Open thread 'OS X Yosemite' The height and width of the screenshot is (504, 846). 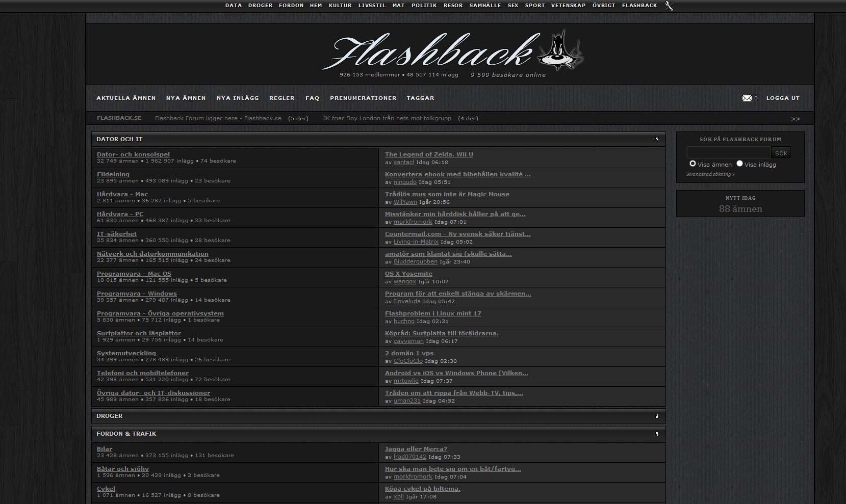coord(408,274)
